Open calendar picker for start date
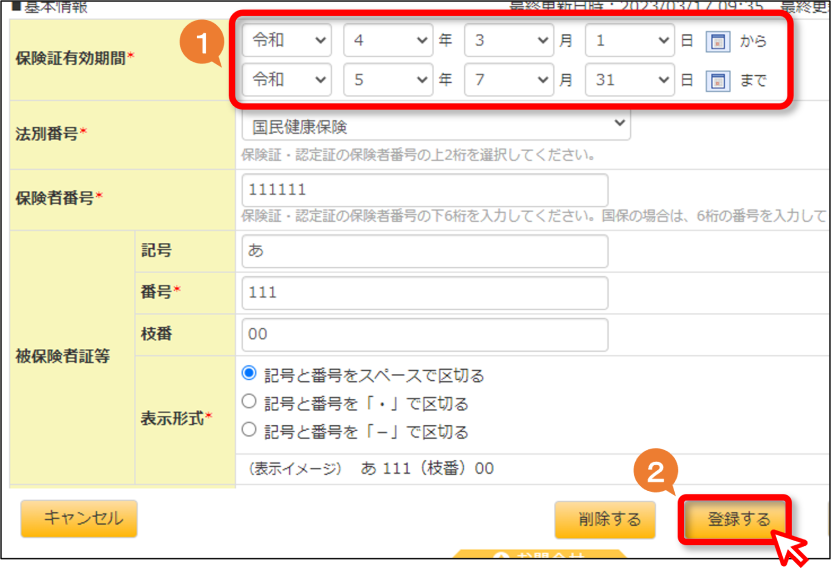 pos(718,41)
